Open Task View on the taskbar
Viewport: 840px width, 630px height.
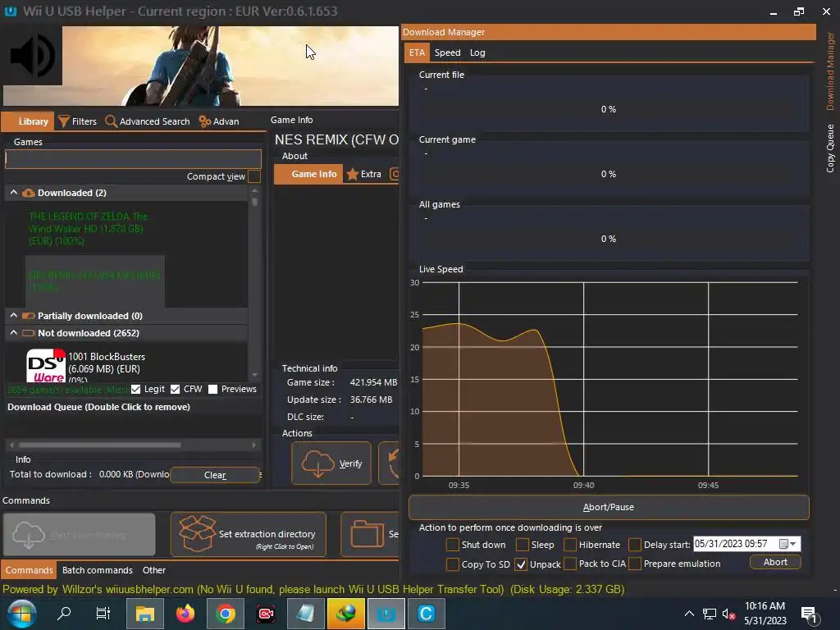point(103,614)
